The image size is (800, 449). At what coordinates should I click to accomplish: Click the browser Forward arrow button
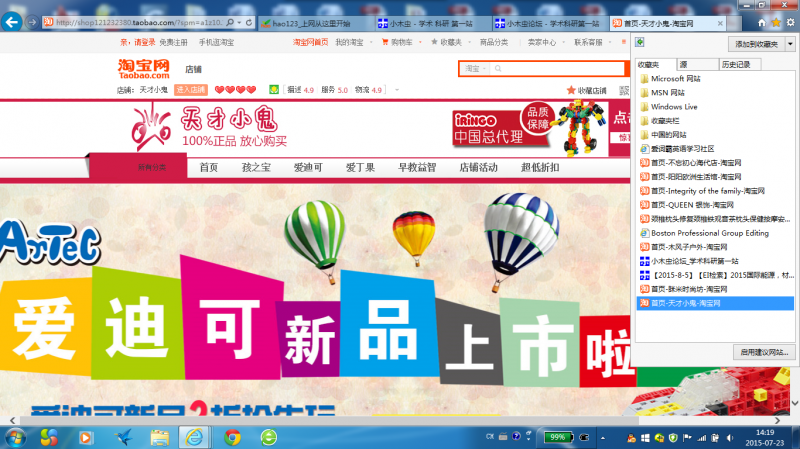click(x=32, y=22)
